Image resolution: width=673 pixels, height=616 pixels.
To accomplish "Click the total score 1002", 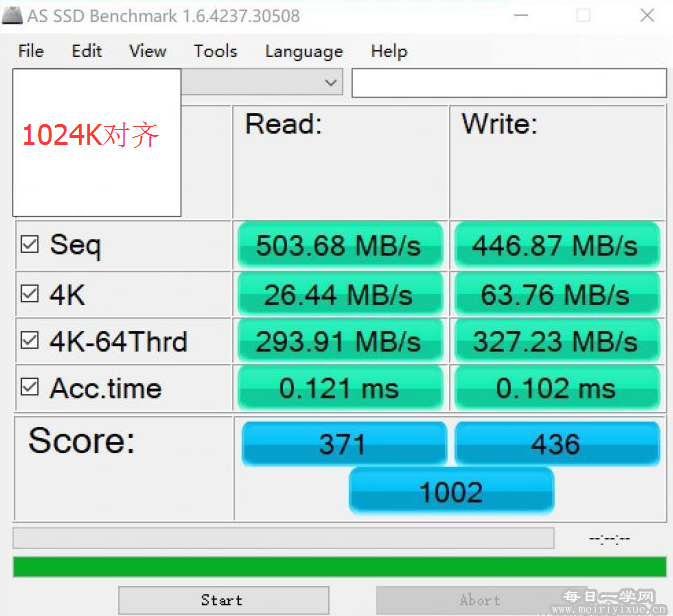I will pos(452,491).
